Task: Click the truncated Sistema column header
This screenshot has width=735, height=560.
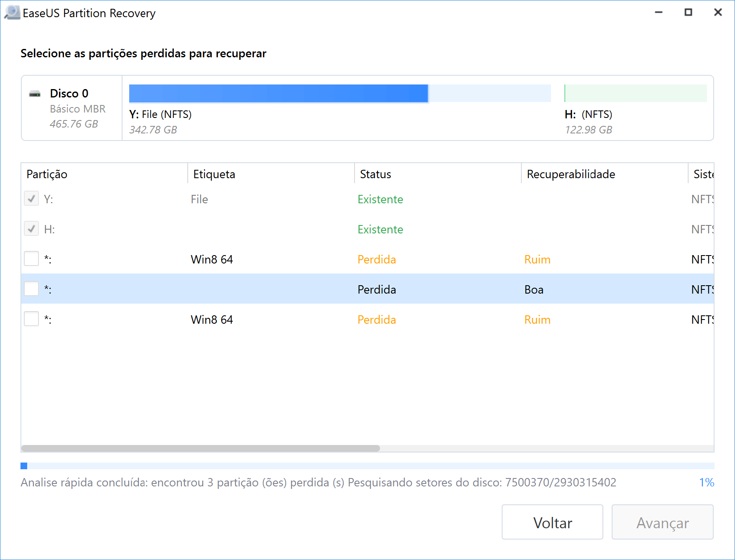Action: click(x=701, y=174)
